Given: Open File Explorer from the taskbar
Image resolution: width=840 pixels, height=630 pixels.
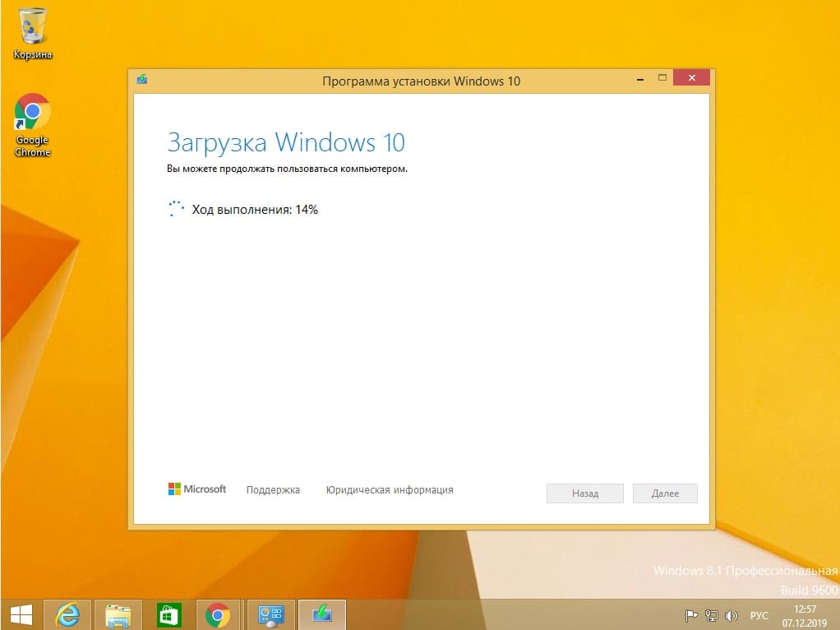Looking at the screenshot, I should [118, 615].
